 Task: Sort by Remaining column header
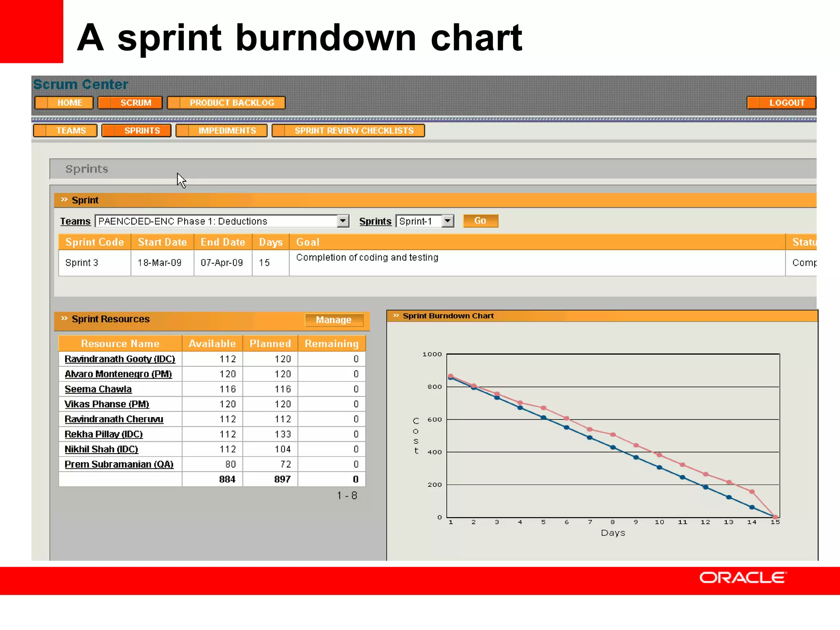pyautogui.click(x=331, y=344)
